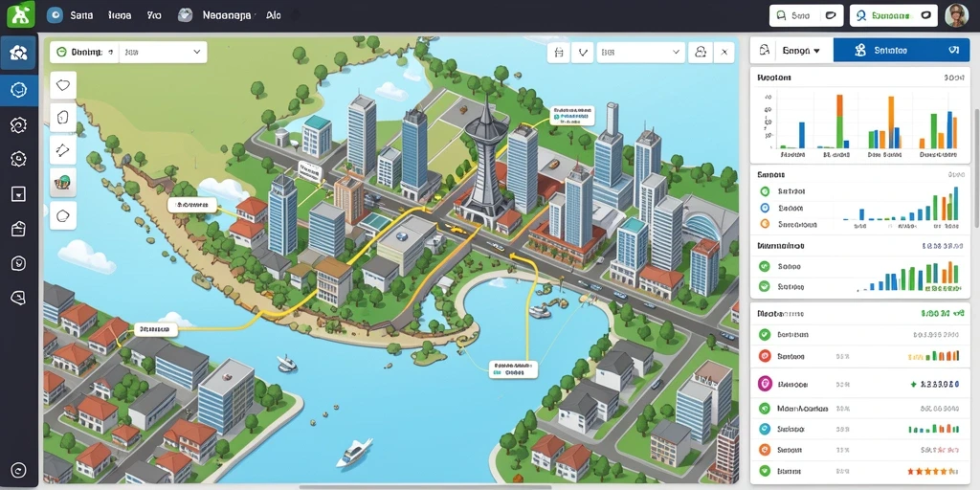The width and height of the screenshot is (980, 490).
Task: Click the magenta pin list row icon
Action: point(765,383)
